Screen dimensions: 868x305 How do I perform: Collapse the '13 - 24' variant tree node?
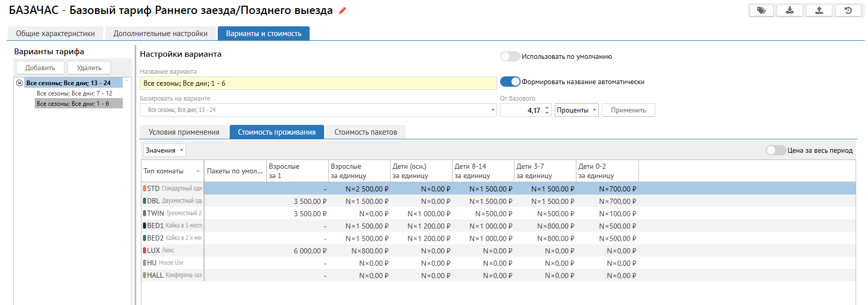[20, 83]
